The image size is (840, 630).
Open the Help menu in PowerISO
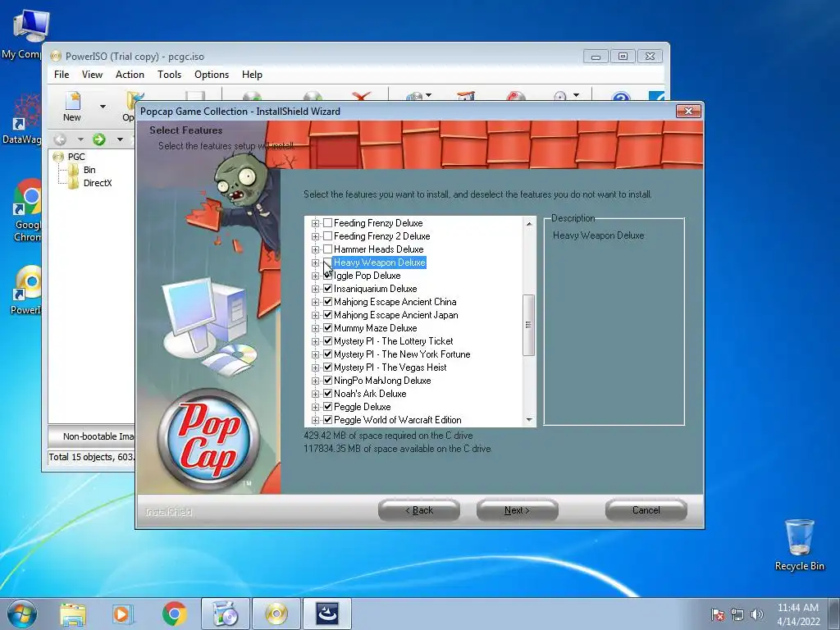tap(252, 75)
